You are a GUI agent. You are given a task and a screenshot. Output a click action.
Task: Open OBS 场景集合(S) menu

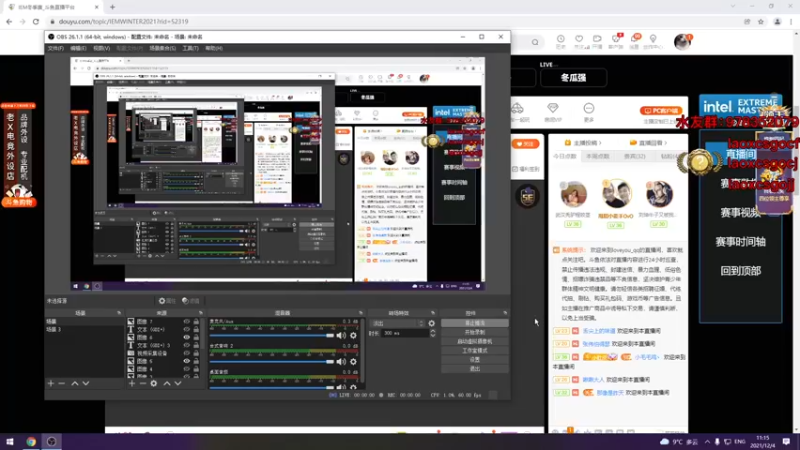[162, 48]
